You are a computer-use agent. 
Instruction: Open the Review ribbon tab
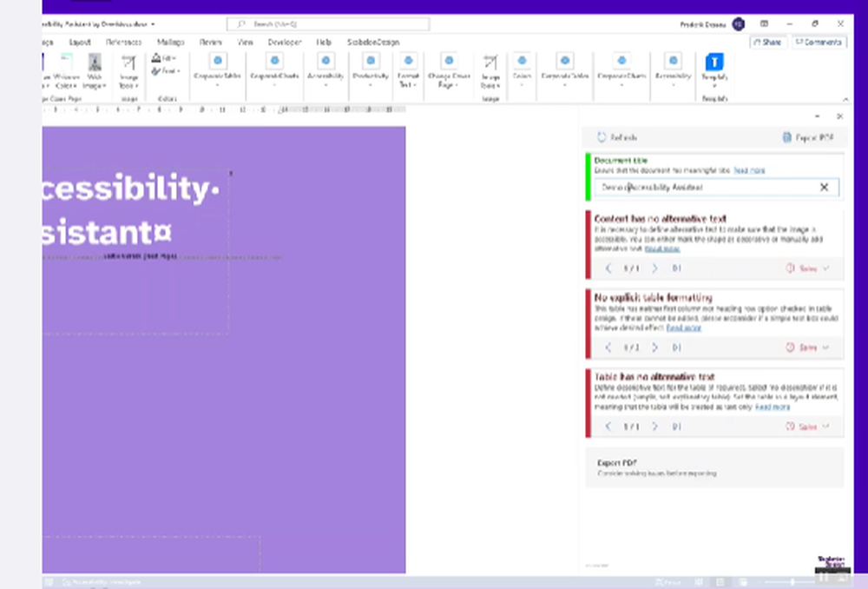[210, 42]
